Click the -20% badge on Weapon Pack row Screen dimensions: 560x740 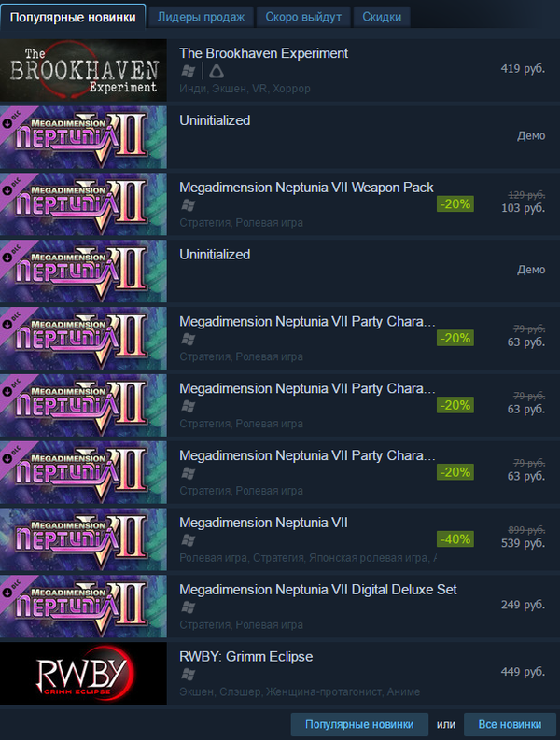click(455, 203)
